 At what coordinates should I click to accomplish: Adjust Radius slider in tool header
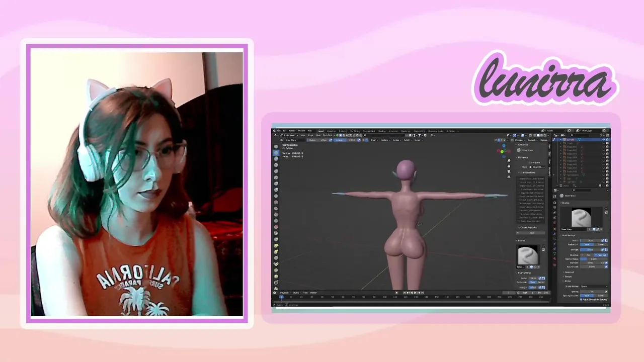(x=318, y=140)
